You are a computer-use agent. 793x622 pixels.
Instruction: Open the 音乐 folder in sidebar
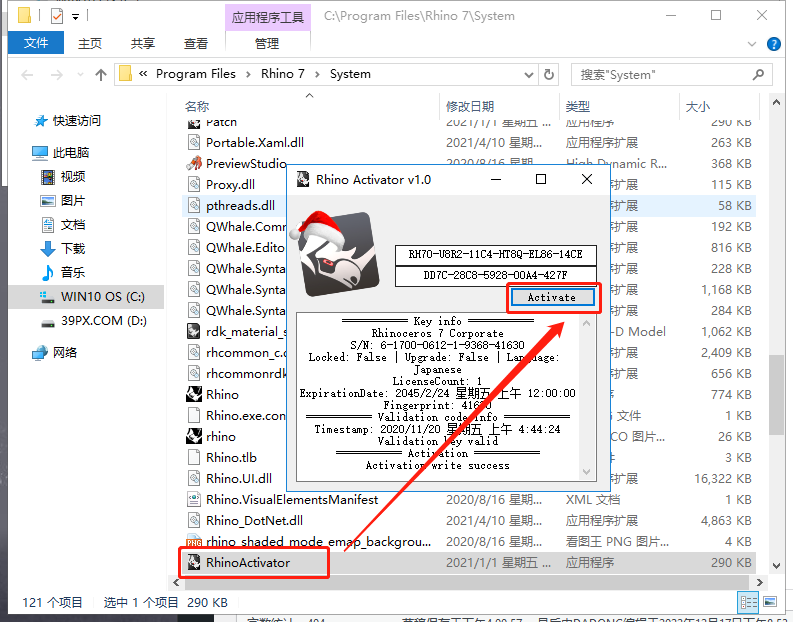(73, 273)
